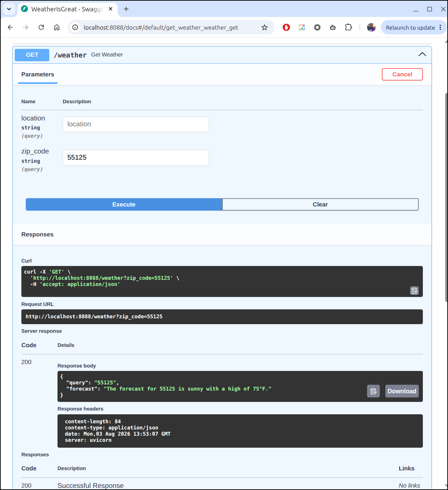
Task: Open the Chrome profile avatar
Action: (371, 27)
